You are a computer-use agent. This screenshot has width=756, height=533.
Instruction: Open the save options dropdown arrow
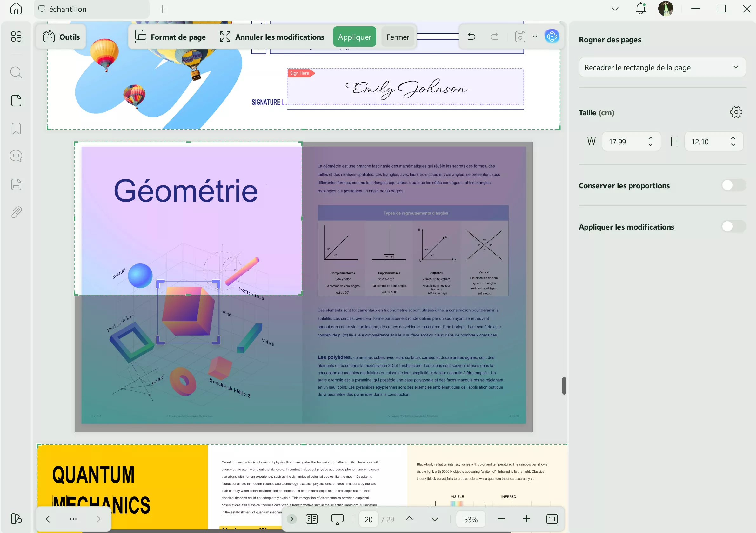coord(535,37)
